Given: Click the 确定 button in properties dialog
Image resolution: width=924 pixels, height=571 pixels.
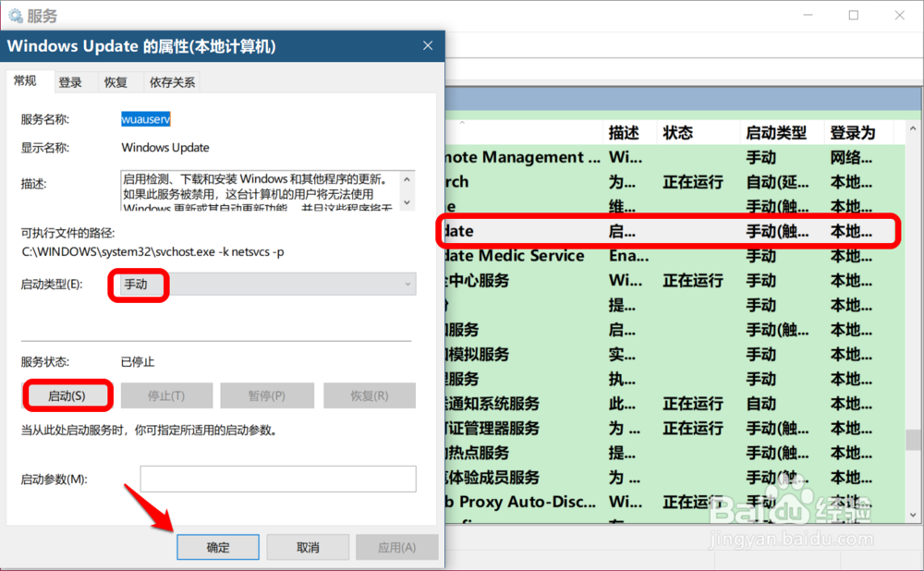Looking at the screenshot, I should (x=218, y=547).
